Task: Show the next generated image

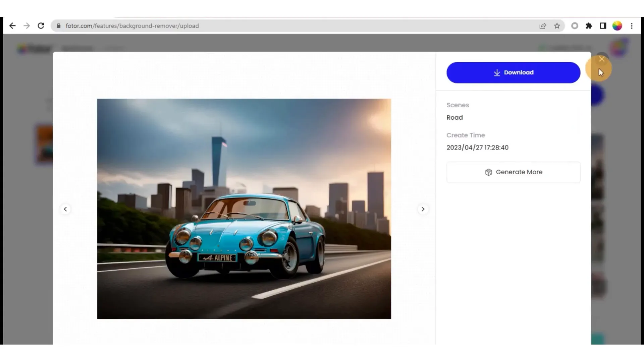Action: pos(423,209)
